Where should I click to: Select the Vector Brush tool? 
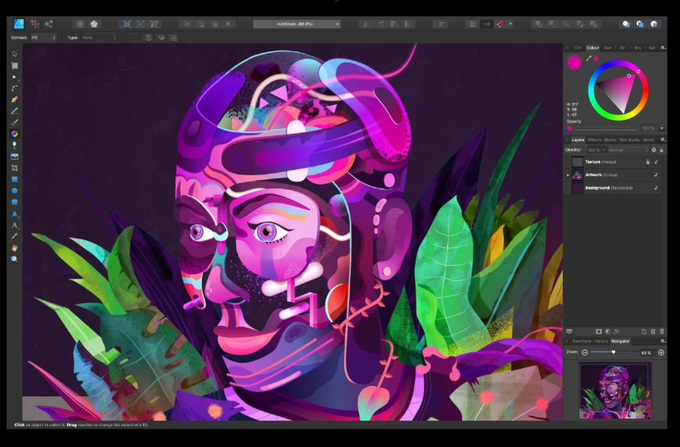(x=14, y=122)
